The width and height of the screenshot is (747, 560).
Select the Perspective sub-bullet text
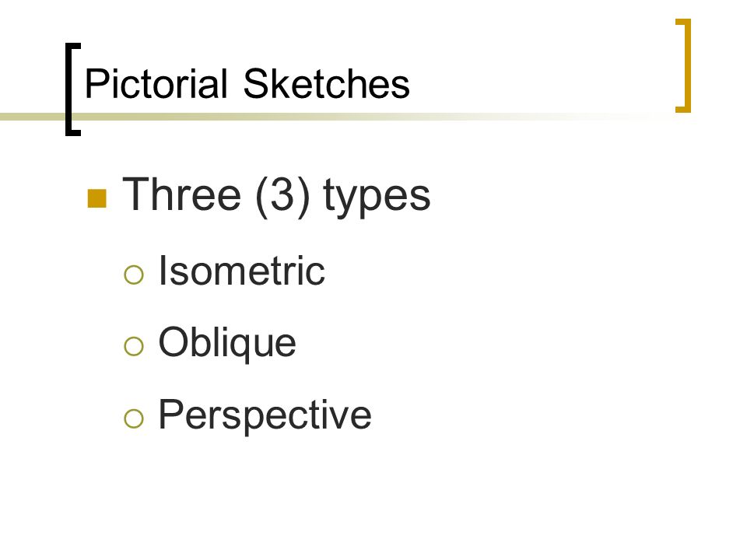tap(265, 415)
